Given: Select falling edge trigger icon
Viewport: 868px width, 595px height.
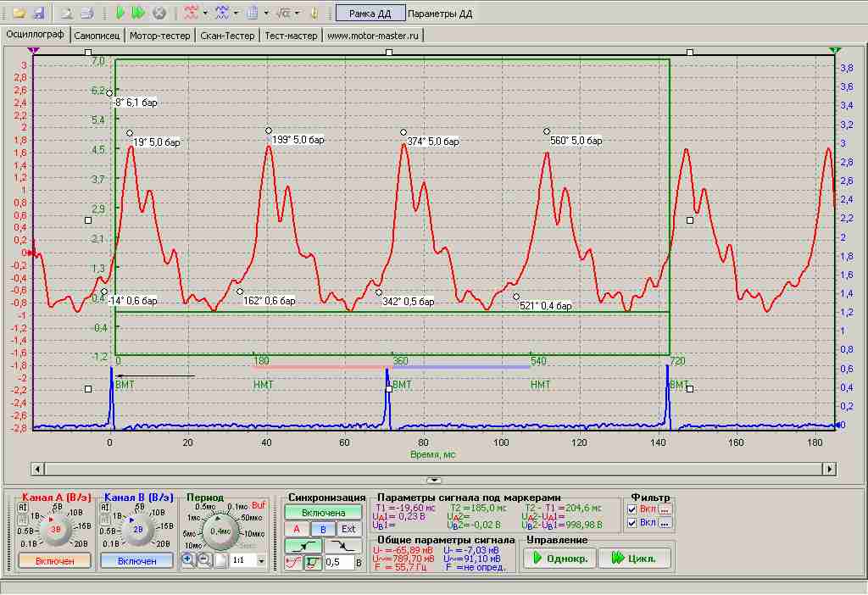Looking at the screenshot, I should tap(343, 546).
